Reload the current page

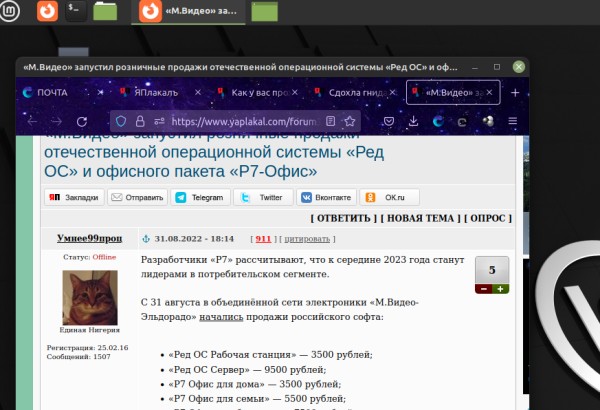[82, 122]
